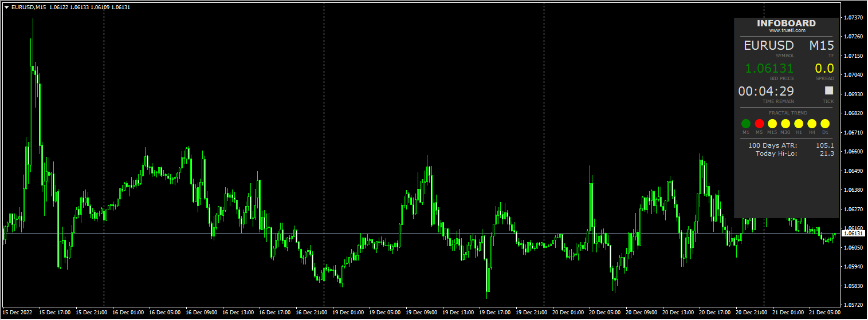Click the 16 Dec 17:00 time label
Image resolution: width=868 pixels, height=320 pixels.
pos(275,313)
